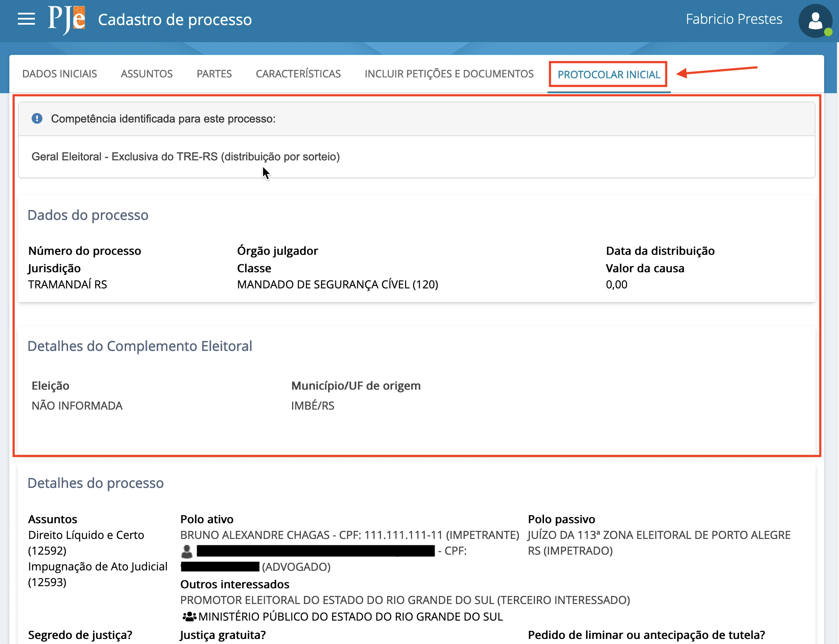Screen dimensions: 839x644
Task: Click the Data da distribuição label
Action: pyautogui.click(x=660, y=251)
